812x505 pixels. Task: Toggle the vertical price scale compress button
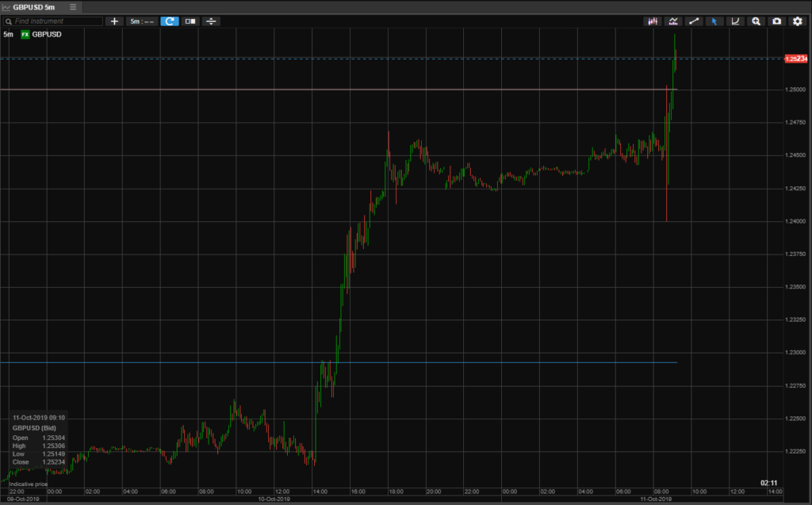click(211, 21)
